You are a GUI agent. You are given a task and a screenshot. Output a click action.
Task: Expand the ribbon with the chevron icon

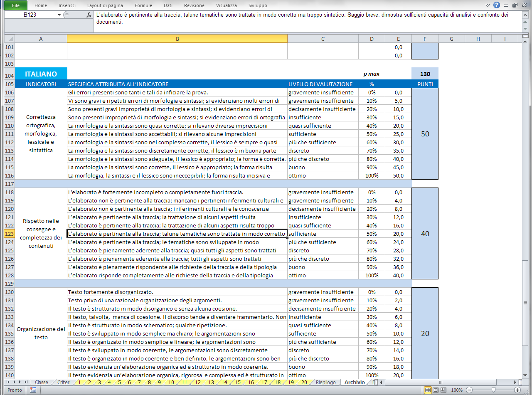coord(488,5)
